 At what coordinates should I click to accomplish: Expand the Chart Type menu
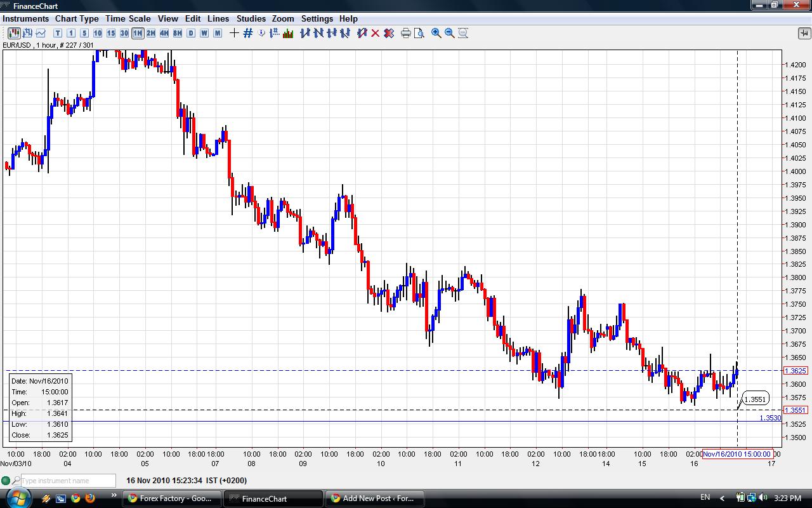77,18
